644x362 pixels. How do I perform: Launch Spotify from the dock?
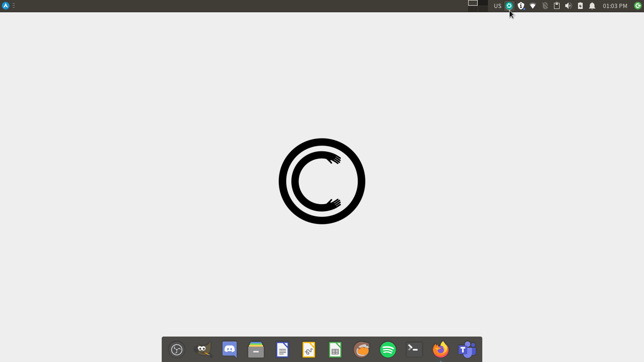[388, 350]
